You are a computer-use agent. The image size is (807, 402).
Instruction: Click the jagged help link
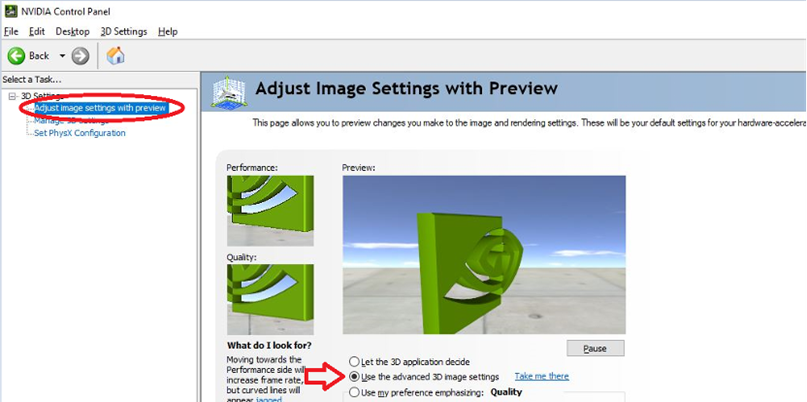(269, 399)
